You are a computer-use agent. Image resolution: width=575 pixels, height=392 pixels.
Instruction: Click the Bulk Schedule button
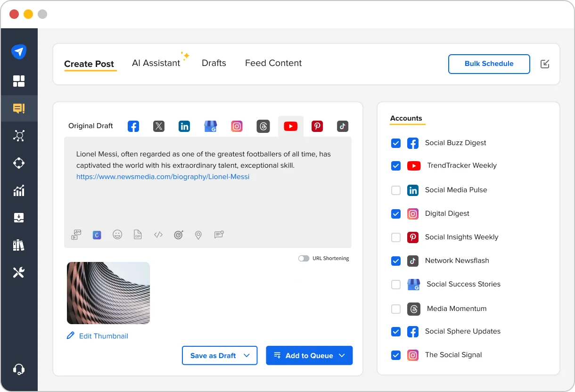[489, 64]
